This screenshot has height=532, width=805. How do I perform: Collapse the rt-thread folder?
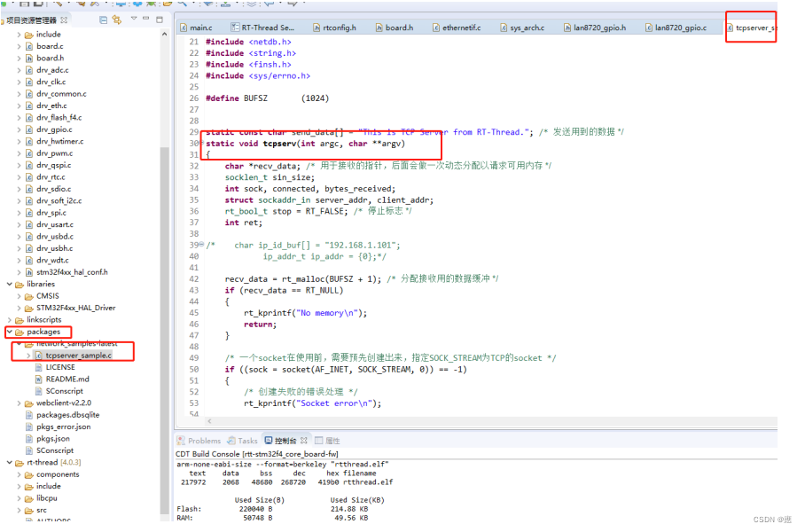(x=9, y=462)
